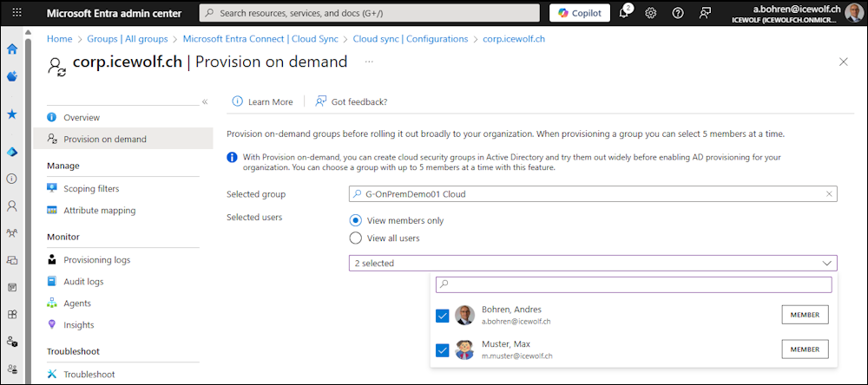Uncheck the Bohren, Andres checkbox

tap(443, 316)
